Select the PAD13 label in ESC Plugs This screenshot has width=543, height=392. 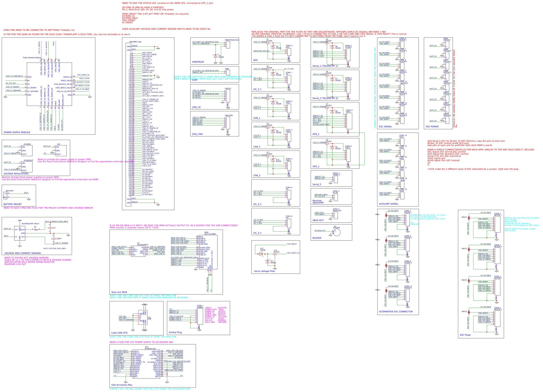tap(464, 217)
